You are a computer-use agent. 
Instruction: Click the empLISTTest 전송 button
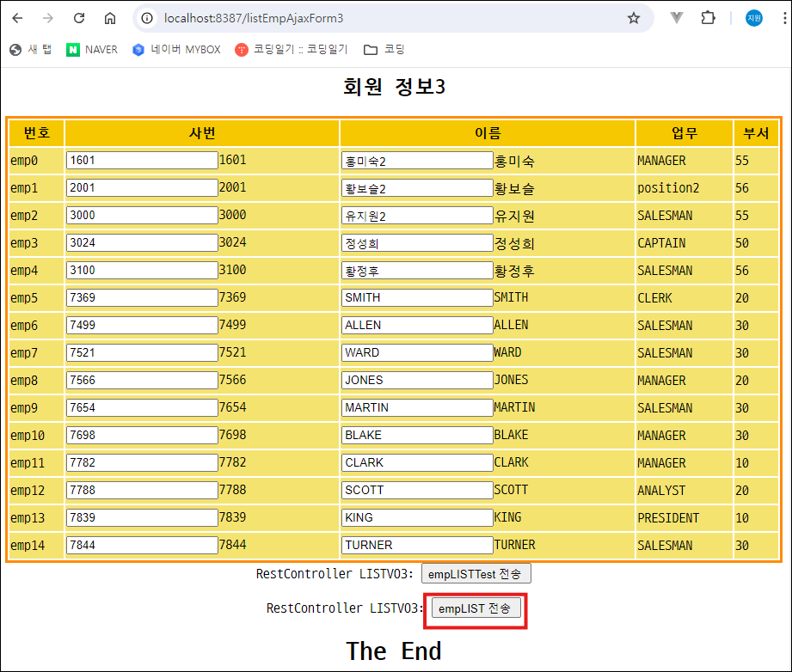[x=476, y=574]
